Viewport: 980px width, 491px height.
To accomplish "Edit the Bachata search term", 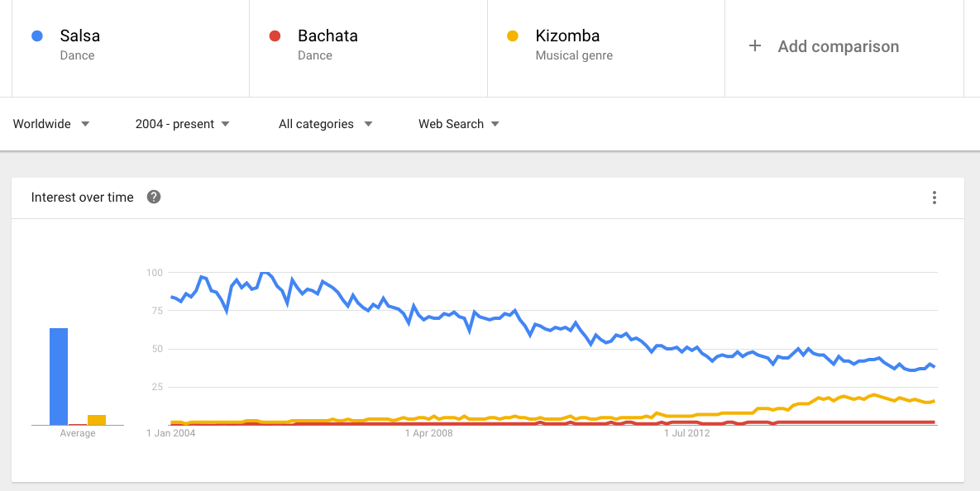I will coord(327,36).
